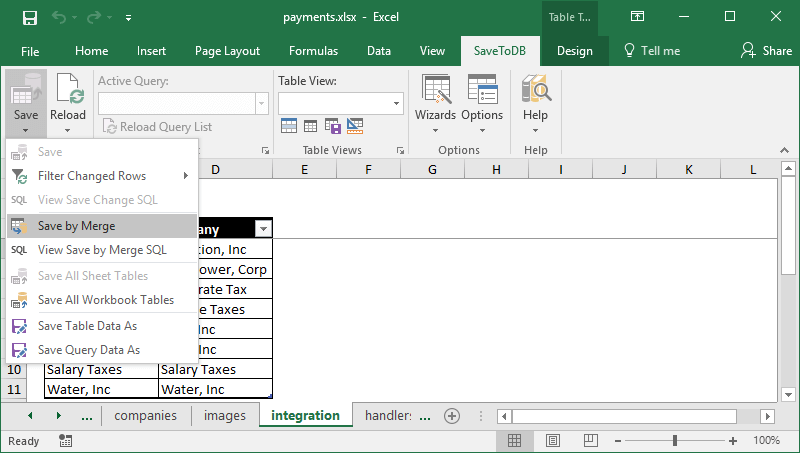800x453 pixels.
Task: Choose Save All Workbook Tables
Action: 102,300
